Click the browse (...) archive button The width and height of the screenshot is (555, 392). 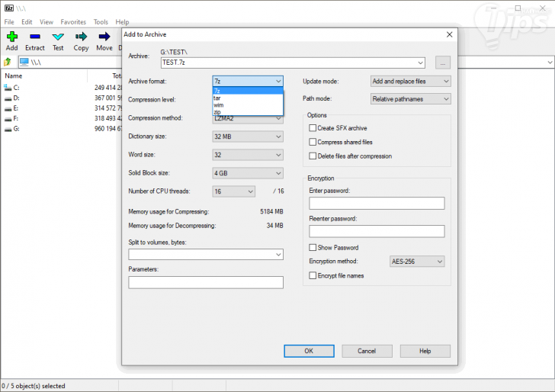tap(442, 63)
